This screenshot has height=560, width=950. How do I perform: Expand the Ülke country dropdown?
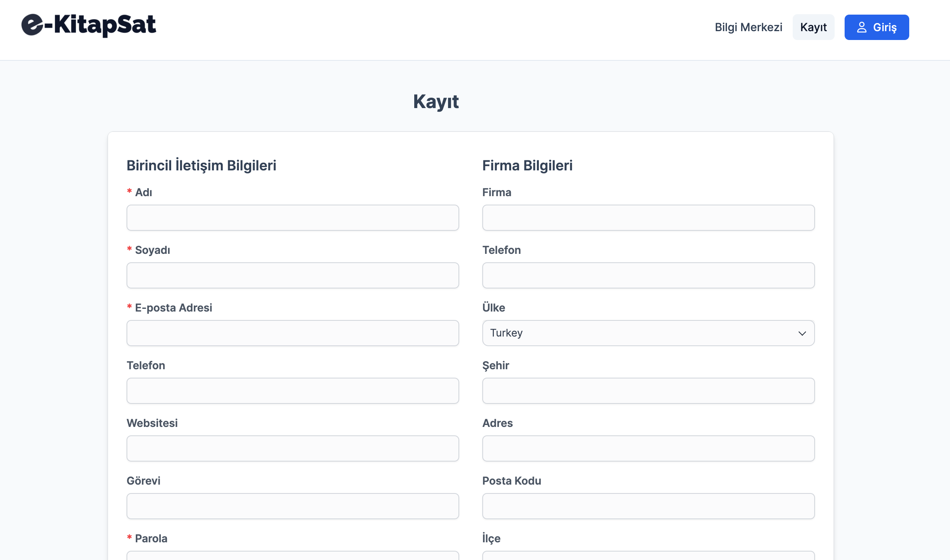click(x=648, y=333)
